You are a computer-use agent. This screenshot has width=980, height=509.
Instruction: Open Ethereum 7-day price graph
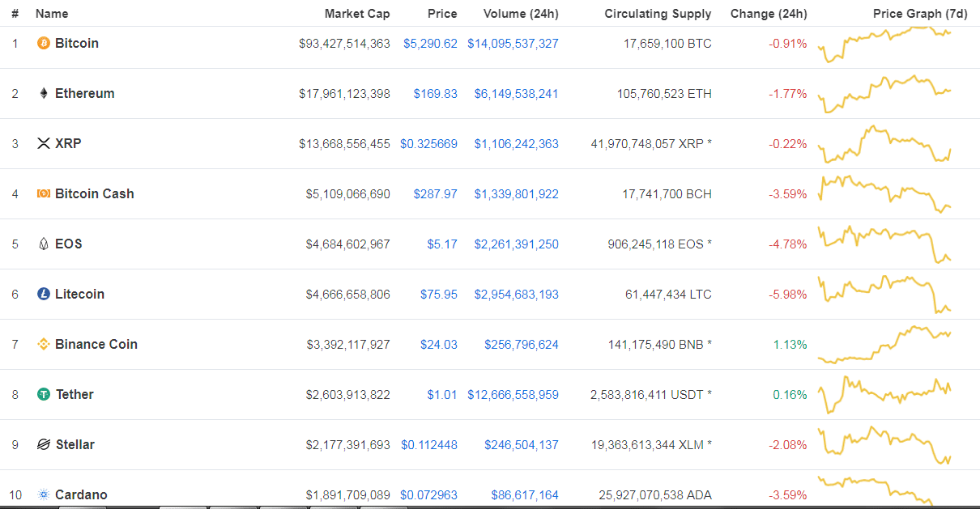pos(885,94)
